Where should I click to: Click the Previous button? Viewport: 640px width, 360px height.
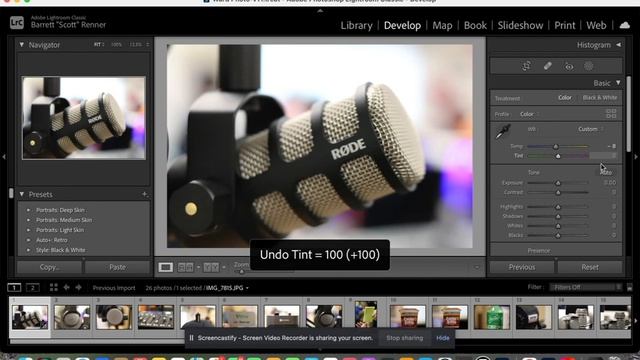(522, 267)
